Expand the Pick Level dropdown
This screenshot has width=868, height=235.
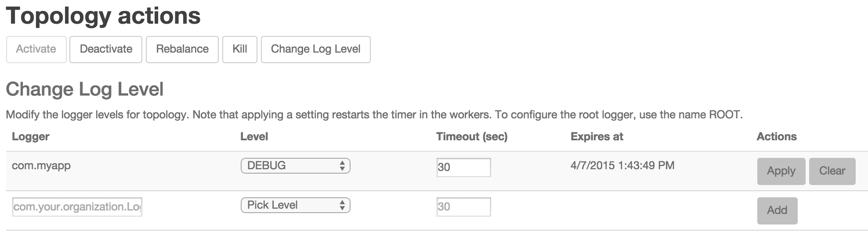coord(295,205)
